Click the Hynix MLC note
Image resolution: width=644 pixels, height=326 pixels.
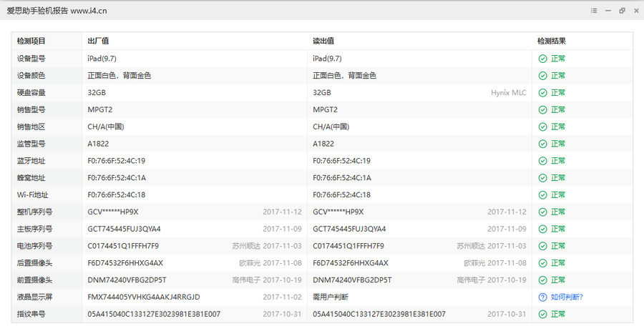point(509,93)
